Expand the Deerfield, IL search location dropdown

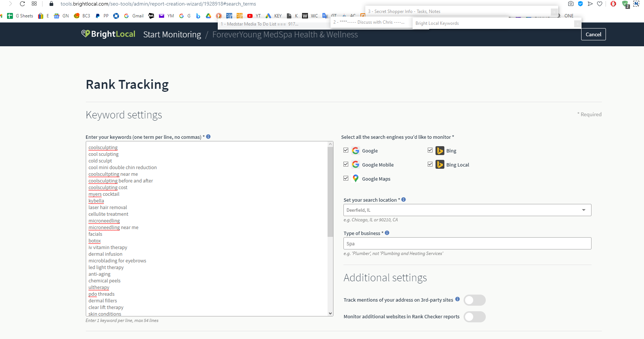[467, 210]
